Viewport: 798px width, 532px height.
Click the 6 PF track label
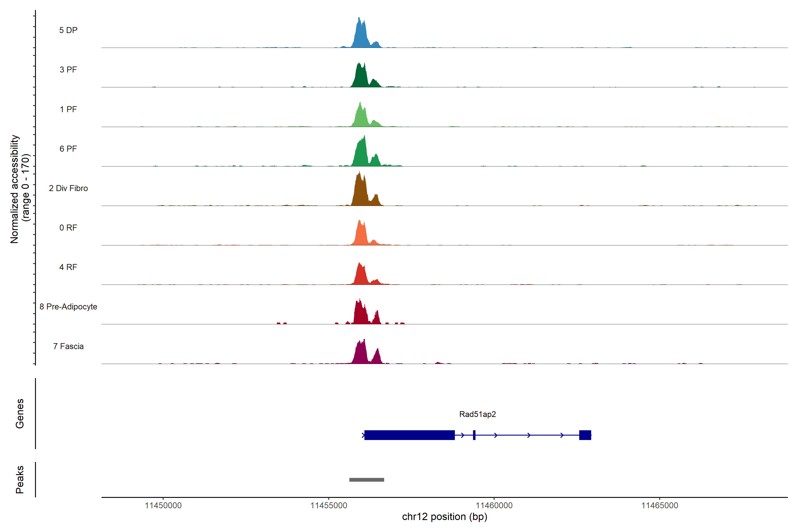pyautogui.click(x=68, y=149)
